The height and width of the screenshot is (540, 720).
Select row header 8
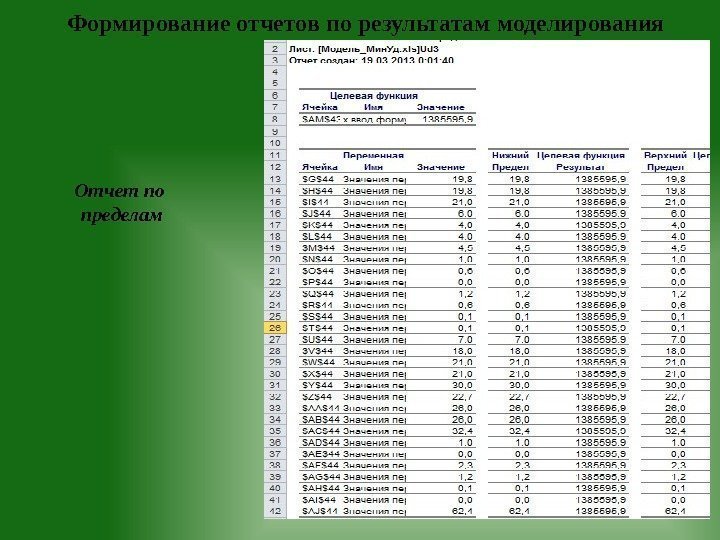275,119
